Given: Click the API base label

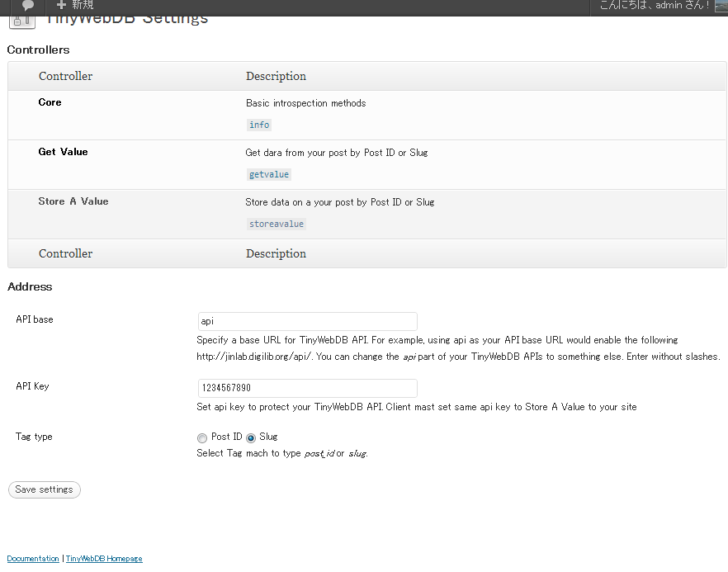Looking at the screenshot, I should 35,319.
